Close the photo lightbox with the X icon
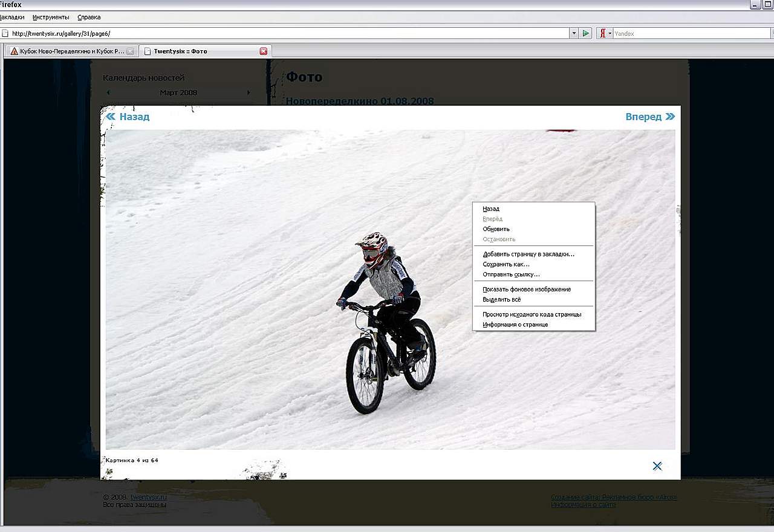Screen dimensions: 774x532 (x=657, y=466)
